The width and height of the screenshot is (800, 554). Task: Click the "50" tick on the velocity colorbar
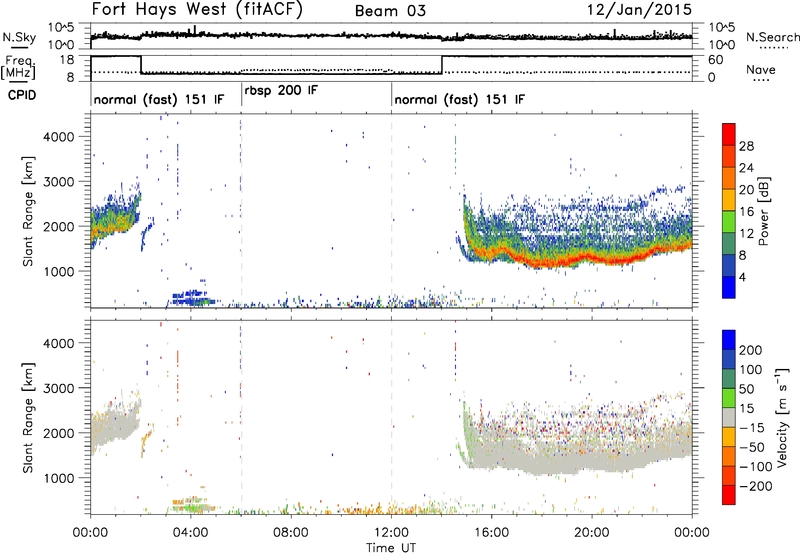pos(746,389)
